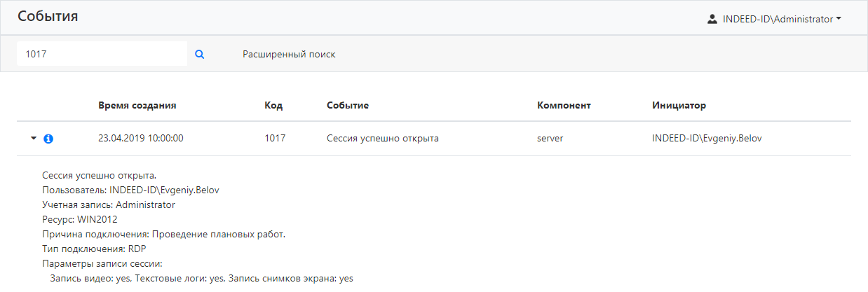Click the user profile silhouette icon

712,19
